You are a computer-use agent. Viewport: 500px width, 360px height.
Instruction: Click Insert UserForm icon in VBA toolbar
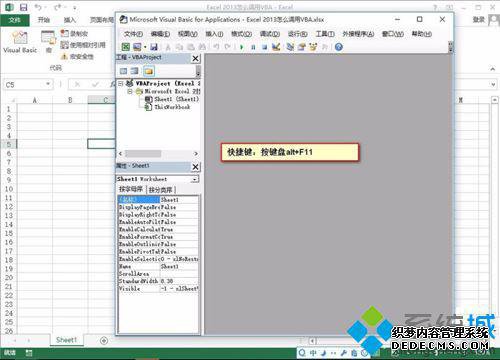(137, 47)
